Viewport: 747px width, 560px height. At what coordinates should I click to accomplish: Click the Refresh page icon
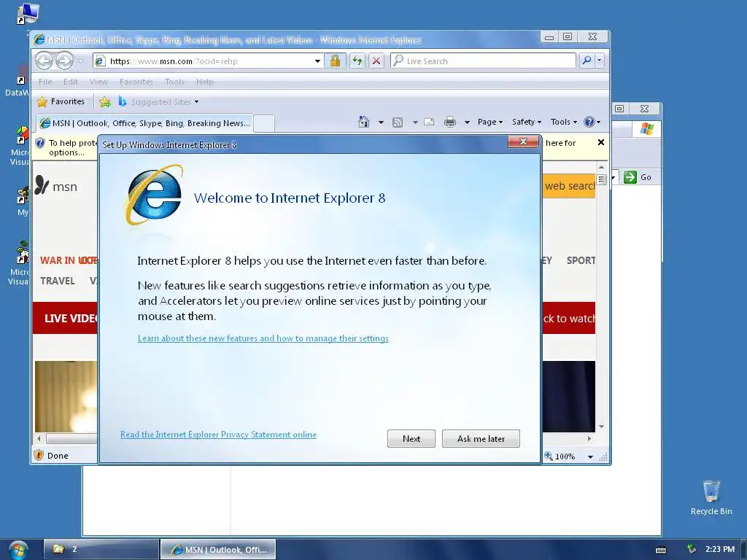click(x=357, y=61)
